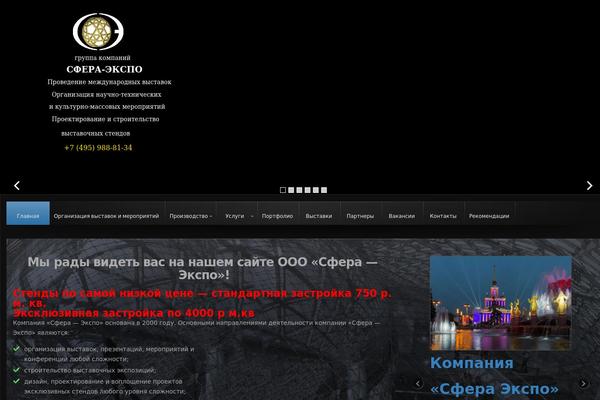The width and height of the screenshot is (600, 400).
Task: Click the blue «Сфера Экспо» heading
Action: point(494,389)
